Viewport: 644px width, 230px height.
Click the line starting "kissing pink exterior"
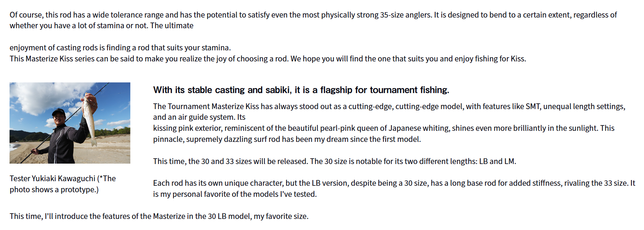pyautogui.click(x=384, y=128)
